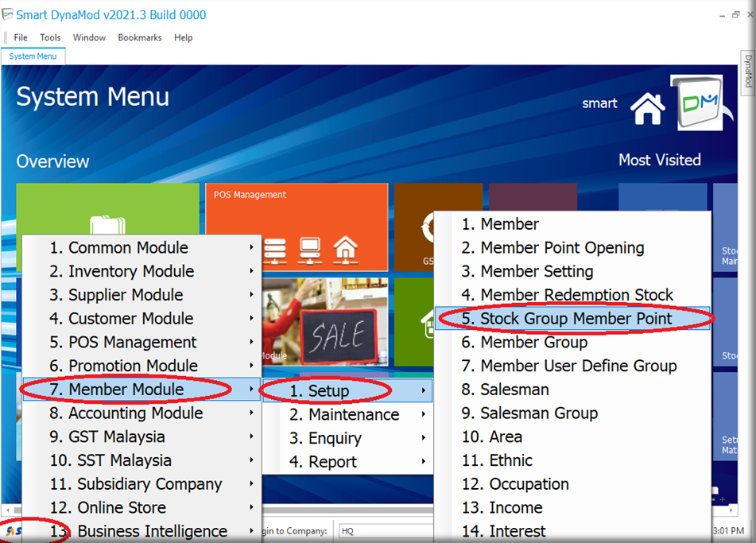The image size is (756, 543).
Task: Open the Bookmarks menu
Action: [139, 37]
